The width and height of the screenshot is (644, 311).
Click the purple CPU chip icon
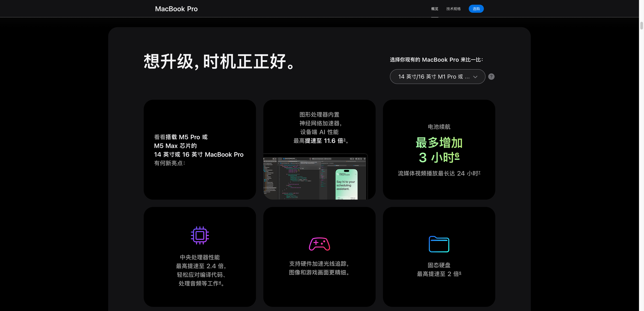[x=200, y=235]
